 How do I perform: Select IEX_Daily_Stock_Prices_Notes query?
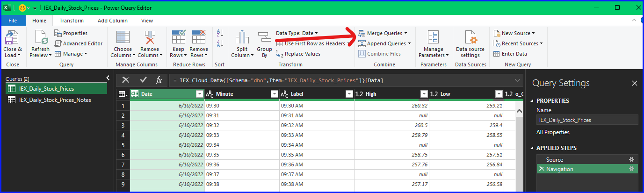tap(56, 100)
